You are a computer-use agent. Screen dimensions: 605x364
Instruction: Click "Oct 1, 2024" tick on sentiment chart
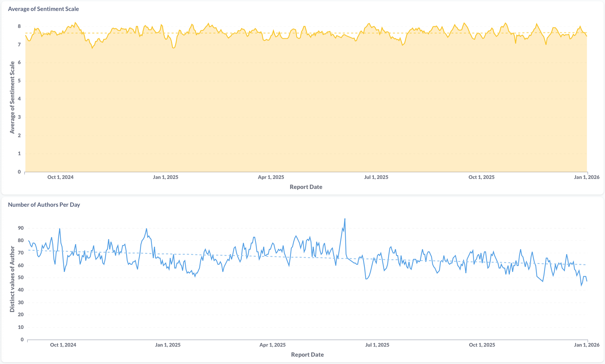[60, 177]
